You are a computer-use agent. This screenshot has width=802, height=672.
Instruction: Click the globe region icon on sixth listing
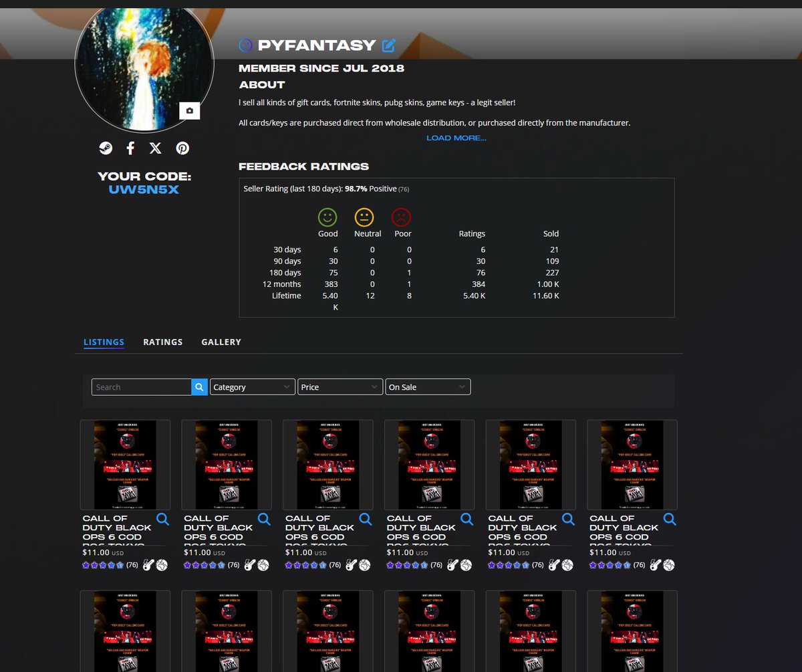click(668, 565)
